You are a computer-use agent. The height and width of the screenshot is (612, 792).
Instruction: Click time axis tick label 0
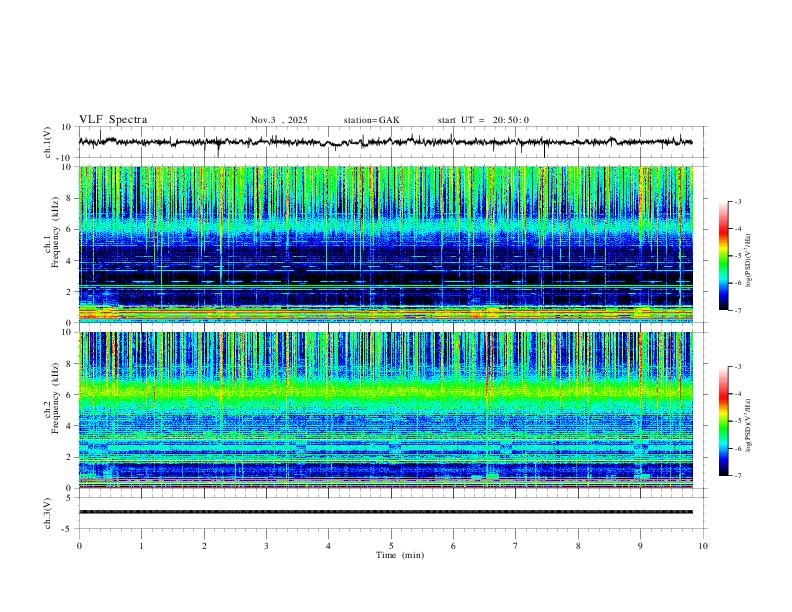coord(79,546)
